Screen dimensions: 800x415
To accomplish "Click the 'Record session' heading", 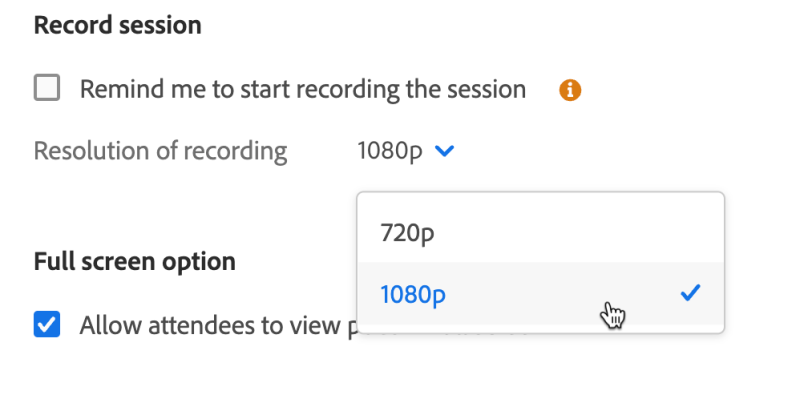I will (117, 25).
